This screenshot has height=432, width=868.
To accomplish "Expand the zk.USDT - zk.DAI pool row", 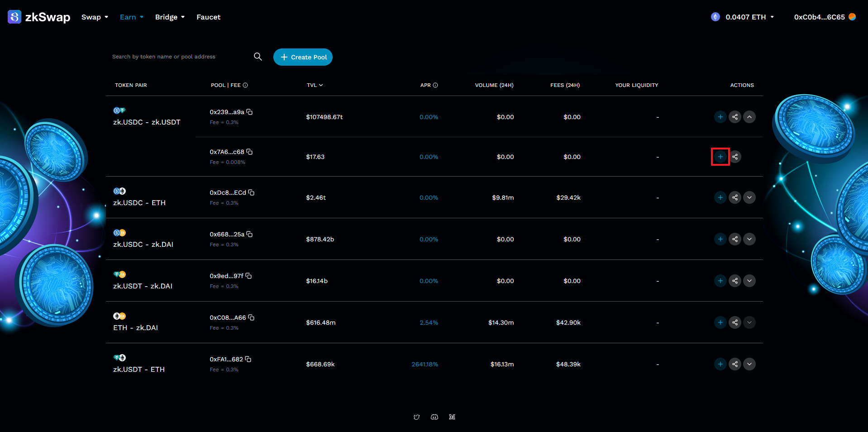I will (749, 281).
